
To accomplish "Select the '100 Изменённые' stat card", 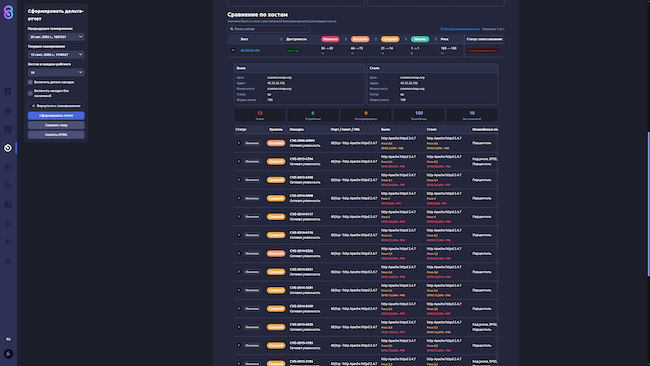I will [419, 115].
